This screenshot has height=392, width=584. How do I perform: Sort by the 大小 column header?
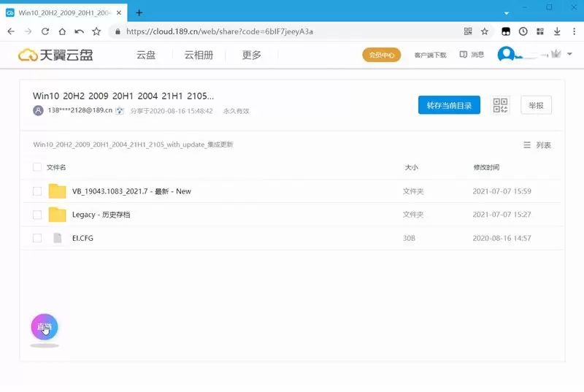point(411,167)
